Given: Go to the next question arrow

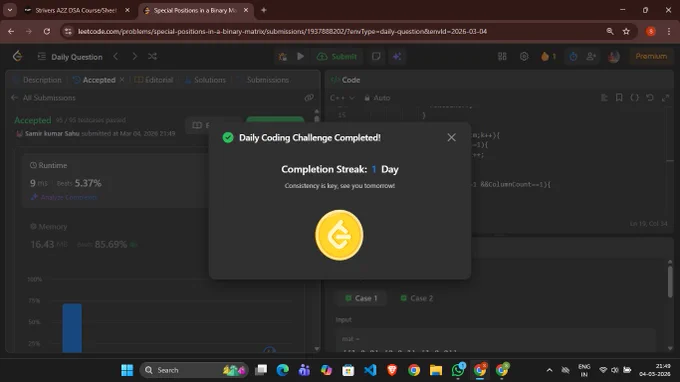Looking at the screenshot, I should coord(134,56).
